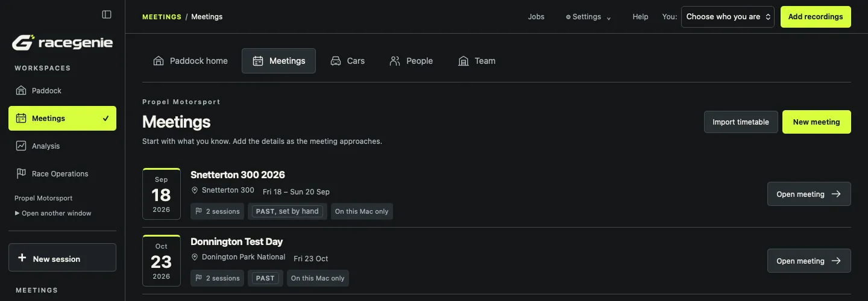Click the New meeting button
Viewport: 868px width, 301px height.
[x=817, y=122]
